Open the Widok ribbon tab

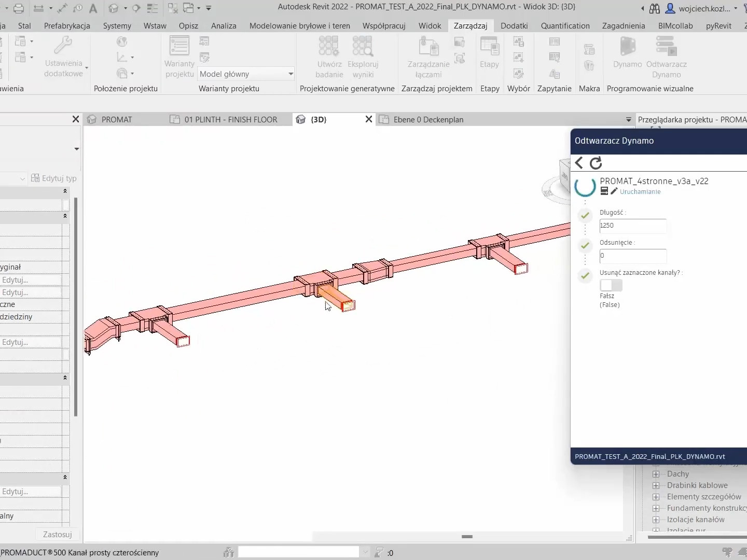coord(430,25)
